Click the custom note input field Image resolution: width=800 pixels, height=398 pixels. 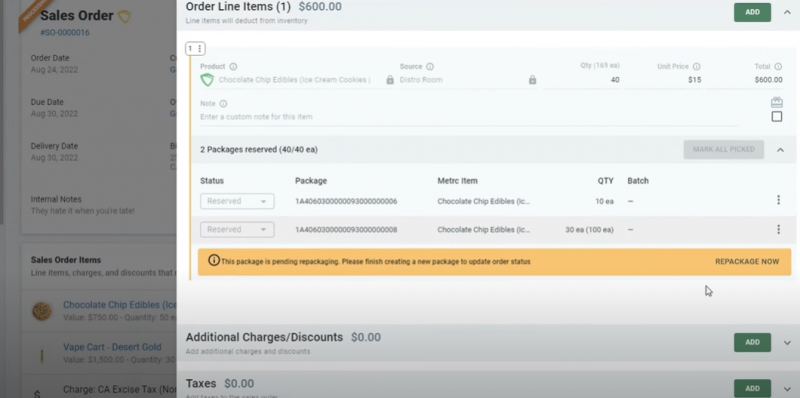click(x=469, y=117)
